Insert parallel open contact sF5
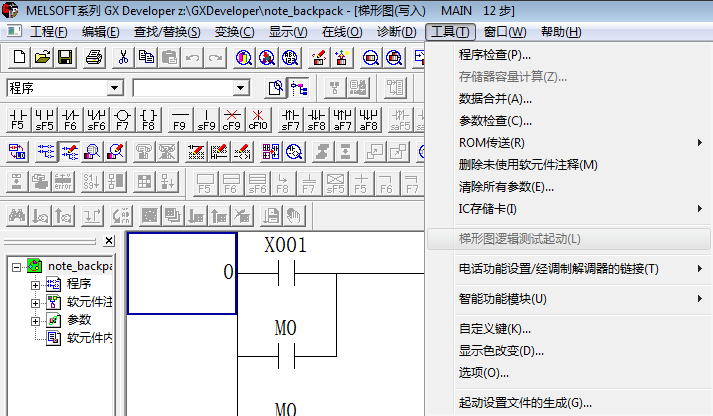This screenshot has height=416, width=713. pyautogui.click(x=44, y=120)
